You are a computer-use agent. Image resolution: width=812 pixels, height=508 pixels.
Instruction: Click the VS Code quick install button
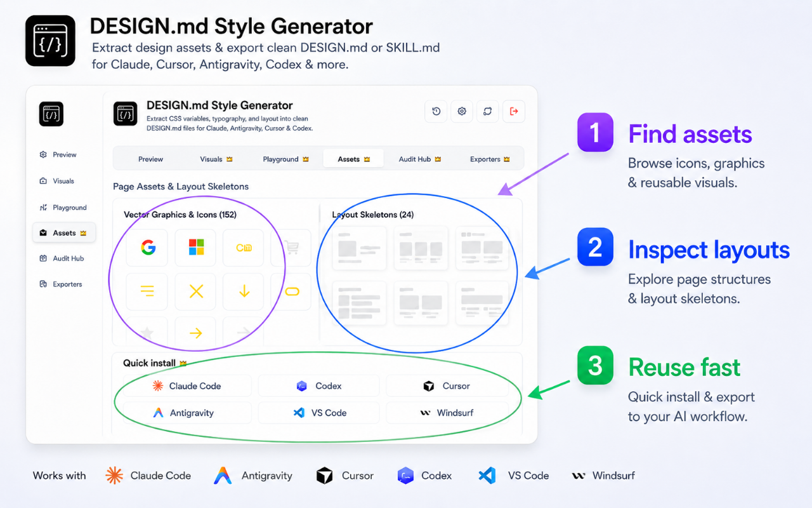pyautogui.click(x=318, y=413)
